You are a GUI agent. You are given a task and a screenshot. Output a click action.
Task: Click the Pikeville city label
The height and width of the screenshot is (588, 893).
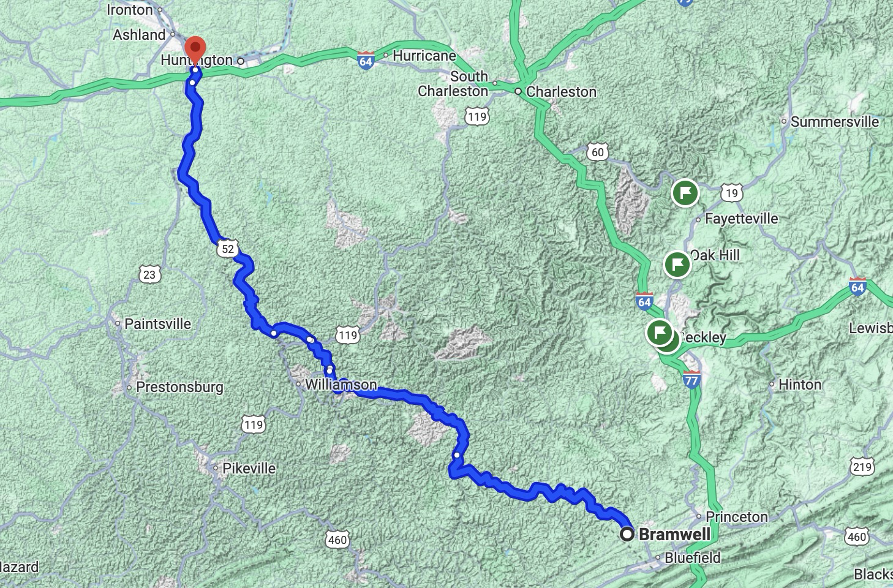pyautogui.click(x=249, y=468)
